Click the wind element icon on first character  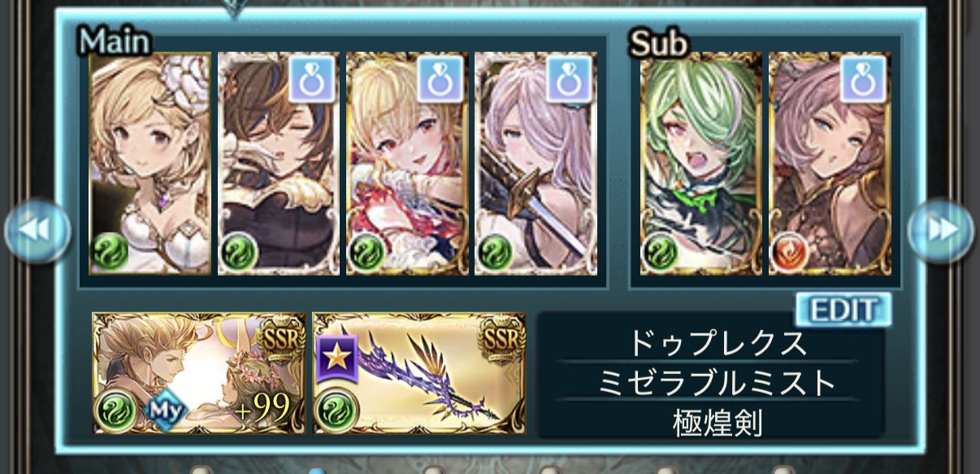(110, 252)
